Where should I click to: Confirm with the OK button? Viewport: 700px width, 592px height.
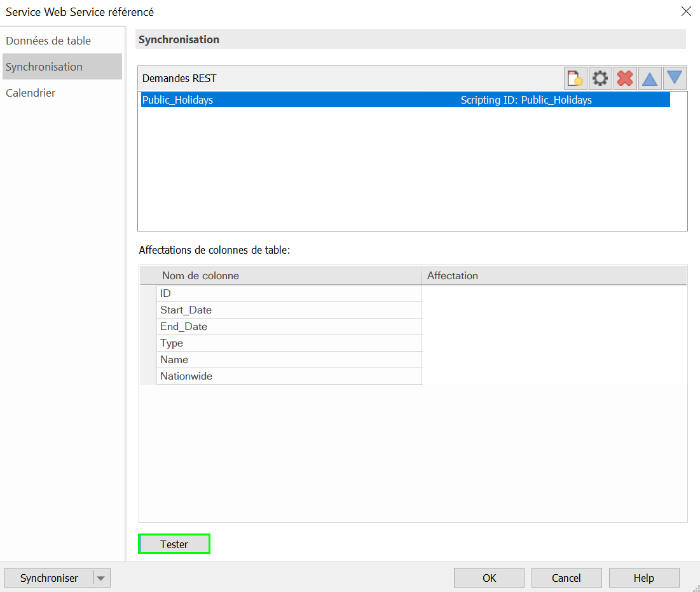click(489, 578)
